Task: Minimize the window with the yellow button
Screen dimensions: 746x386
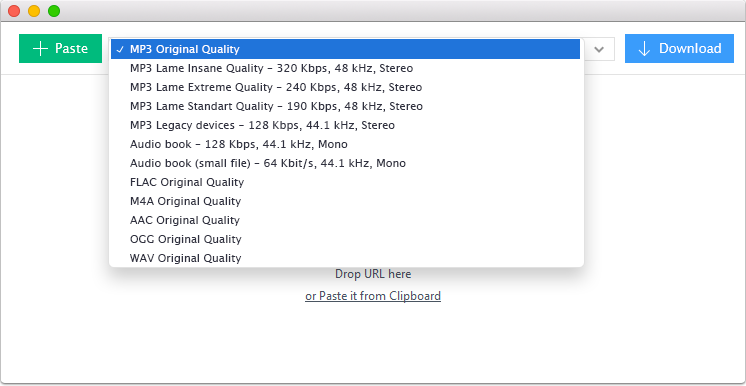Action: tap(34, 11)
